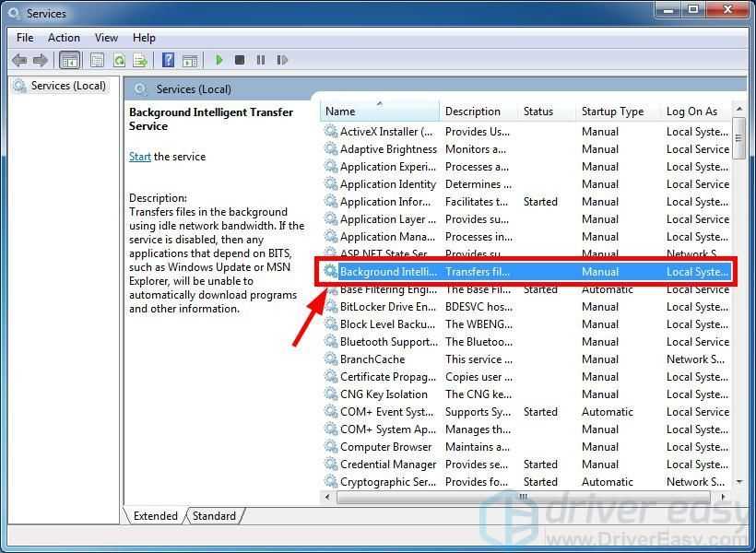Select Services (Local) in the console tree
The height and width of the screenshot is (553, 756).
coord(68,86)
